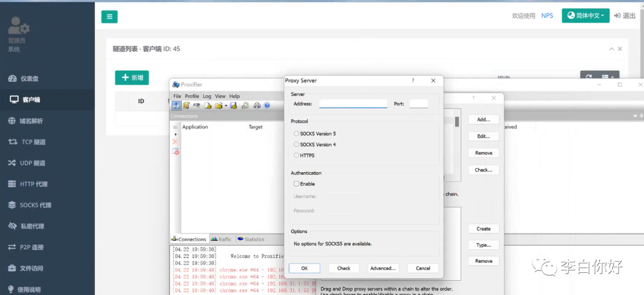The height and width of the screenshot is (295, 644).
Task: Enable Authentication checkbox in Proxy Server dialog
Action: [x=304, y=184]
